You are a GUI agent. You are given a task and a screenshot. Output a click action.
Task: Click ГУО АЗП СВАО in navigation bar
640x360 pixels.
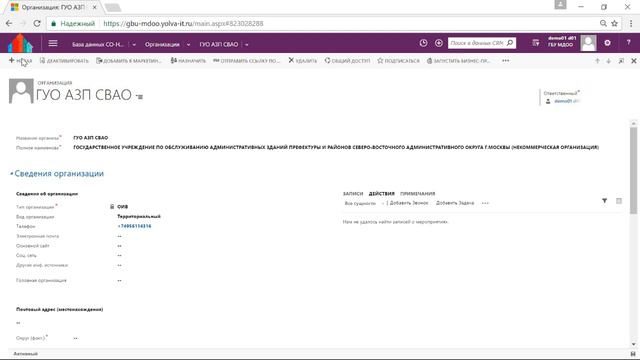point(219,44)
